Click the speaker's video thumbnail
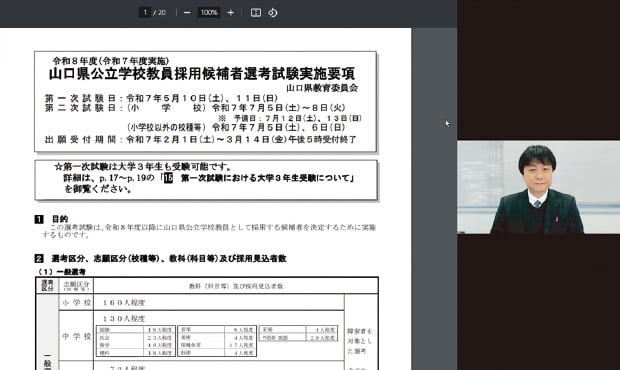Viewport: 620px width, 370px height. [x=539, y=187]
